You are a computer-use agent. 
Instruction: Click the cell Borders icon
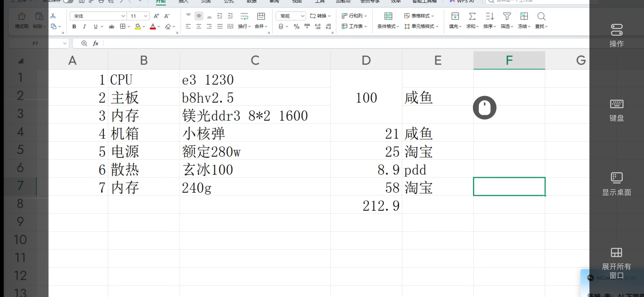coord(123,26)
